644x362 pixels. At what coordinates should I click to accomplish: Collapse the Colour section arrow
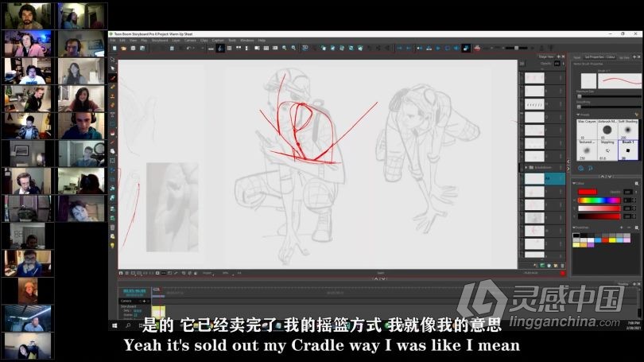click(x=575, y=183)
